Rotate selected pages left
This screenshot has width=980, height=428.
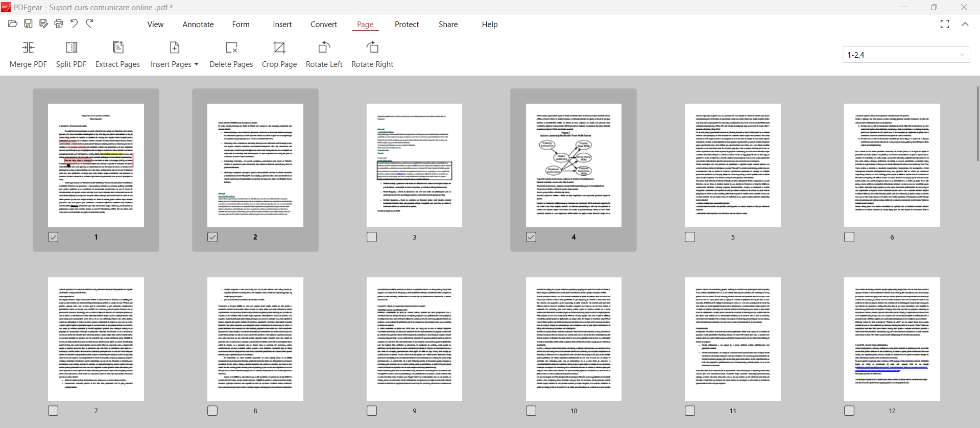pos(324,55)
